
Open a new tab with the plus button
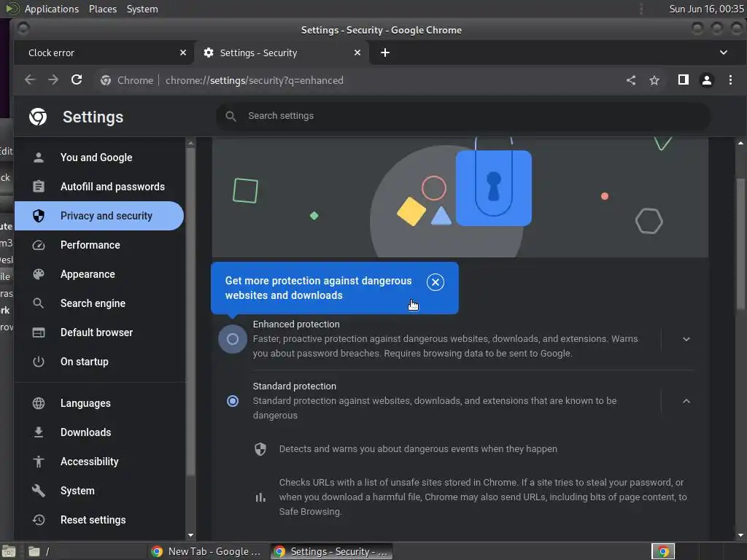385,52
